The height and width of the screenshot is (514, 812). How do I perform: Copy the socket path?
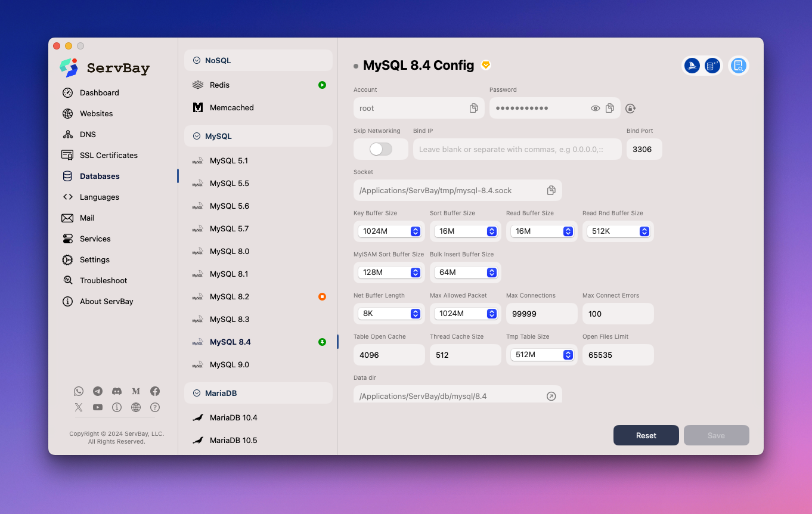(551, 190)
